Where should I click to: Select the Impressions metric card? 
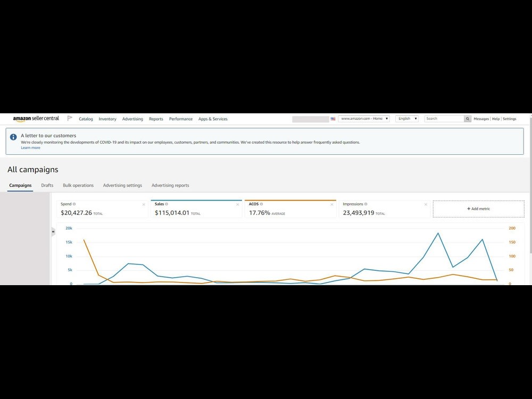point(385,209)
